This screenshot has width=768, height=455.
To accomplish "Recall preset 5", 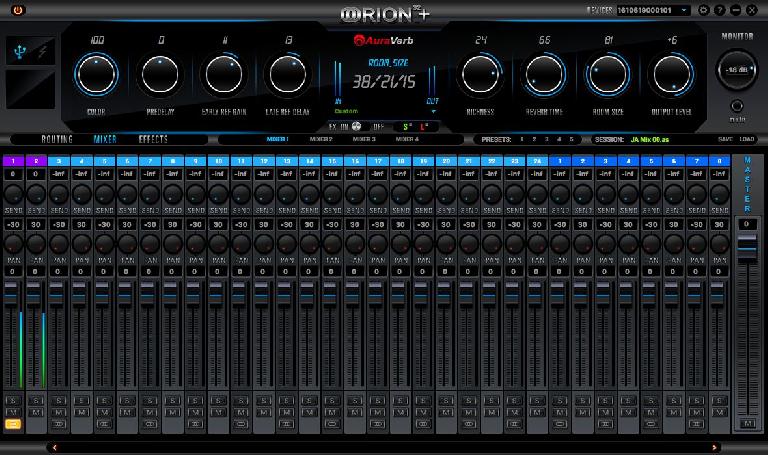I will [x=571, y=139].
